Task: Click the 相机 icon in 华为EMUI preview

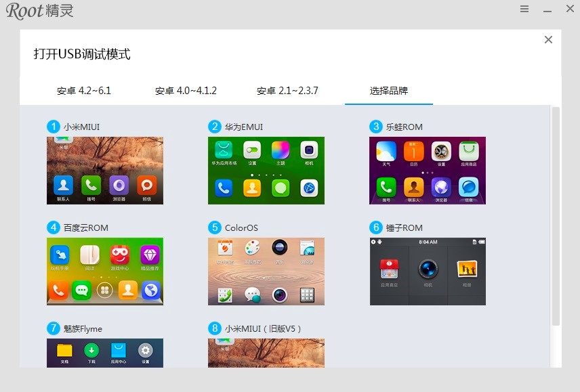Action: [308, 149]
